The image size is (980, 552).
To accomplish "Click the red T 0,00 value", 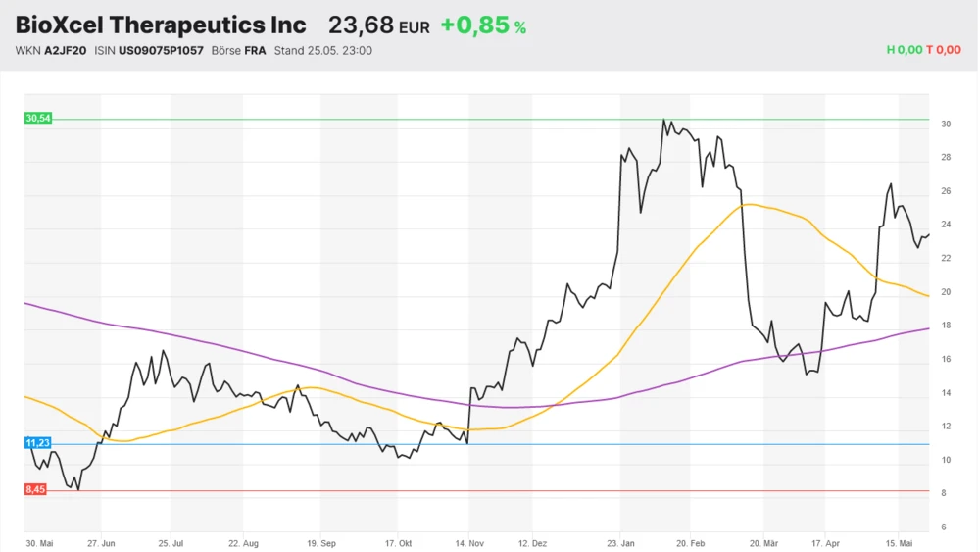I will [944, 51].
